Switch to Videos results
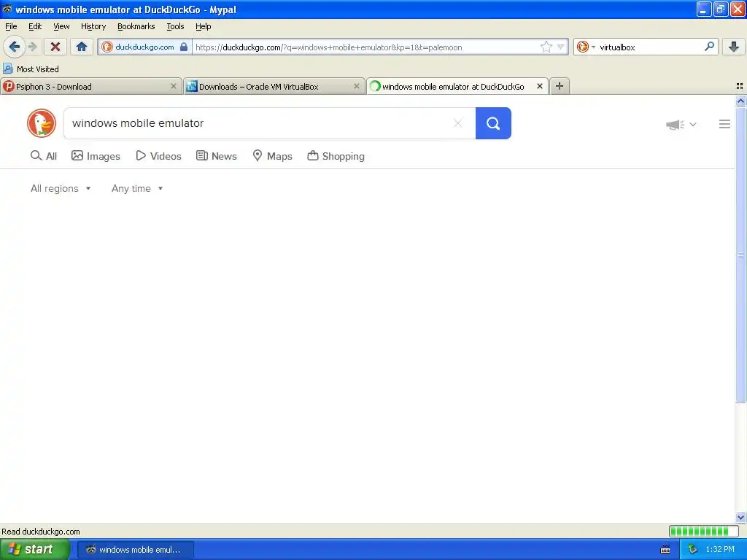The width and height of the screenshot is (747, 560). click(158, 156)
